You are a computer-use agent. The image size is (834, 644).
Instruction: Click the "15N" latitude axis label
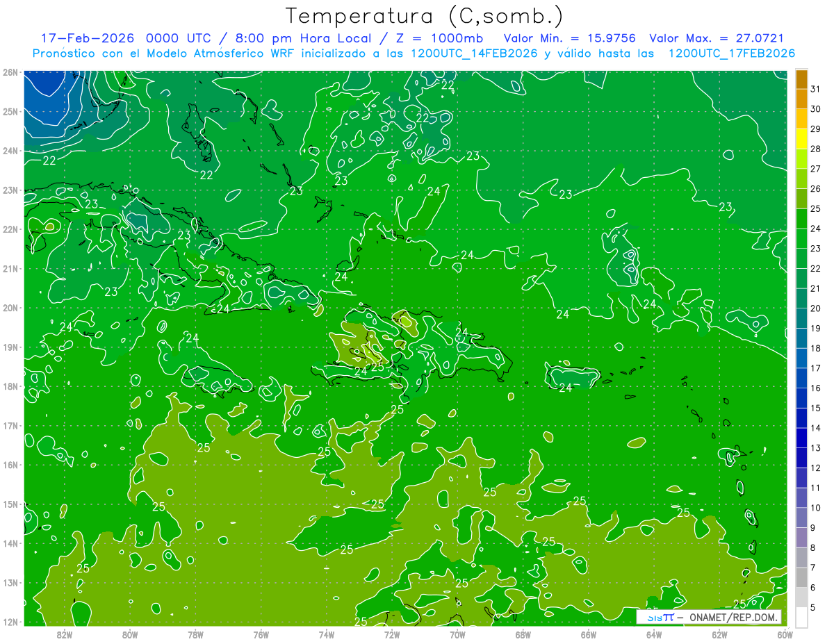[10, 504]
